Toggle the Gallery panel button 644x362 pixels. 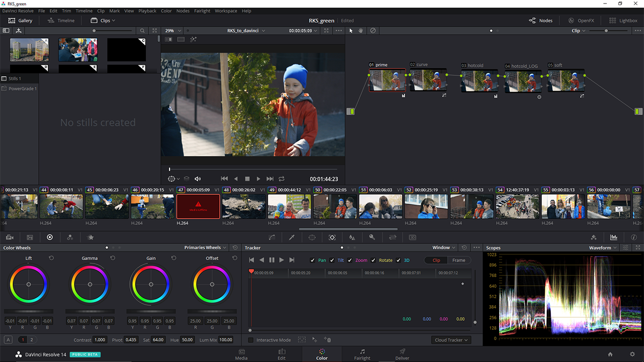20,21
